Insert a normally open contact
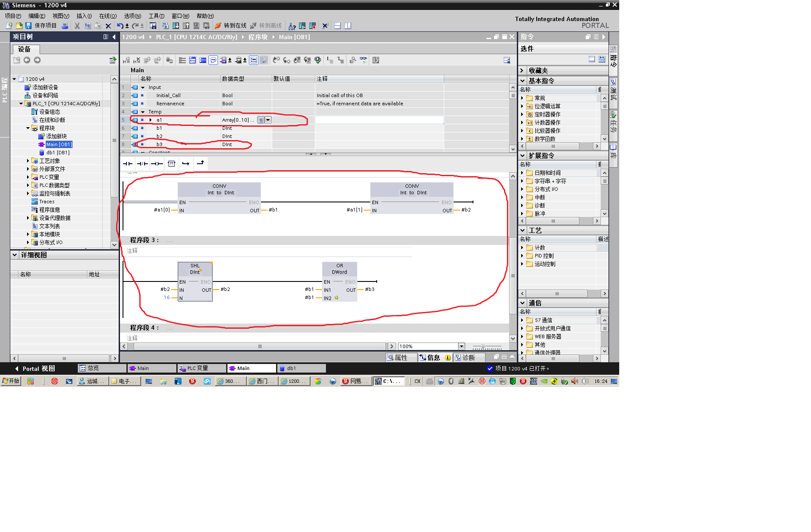Screen dimensions: 811x532 coord(128,164)
